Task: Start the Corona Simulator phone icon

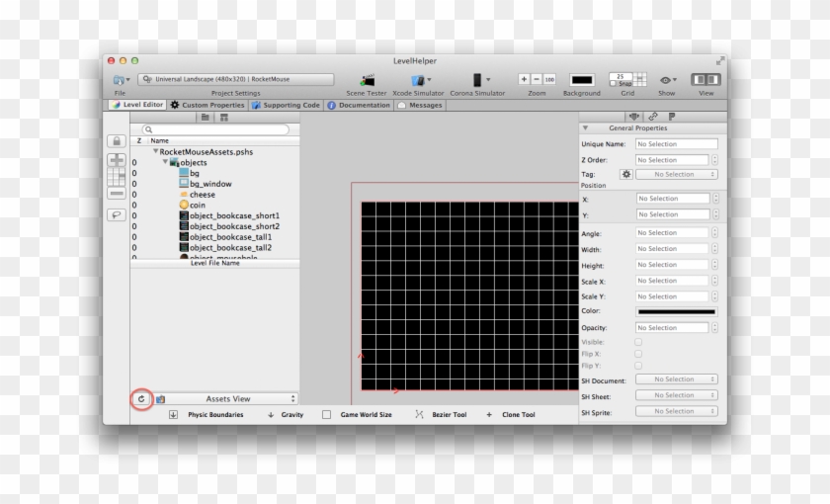Action: 476,79
